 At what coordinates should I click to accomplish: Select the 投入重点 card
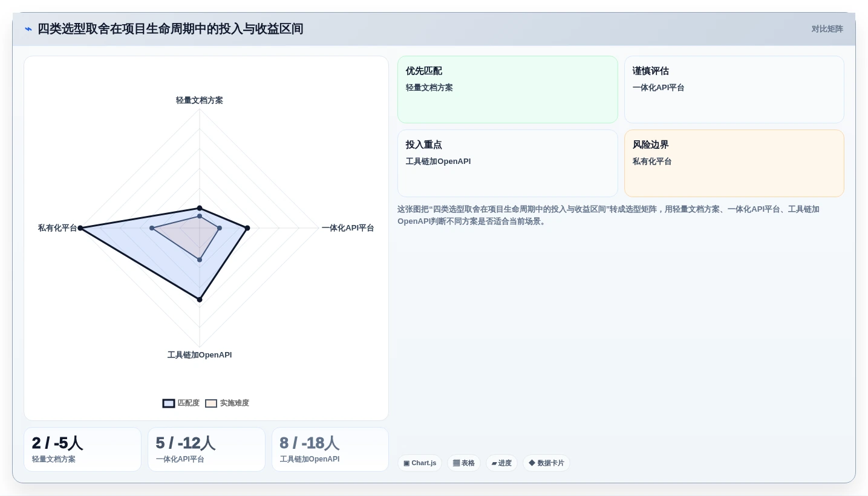pos(507,163)
